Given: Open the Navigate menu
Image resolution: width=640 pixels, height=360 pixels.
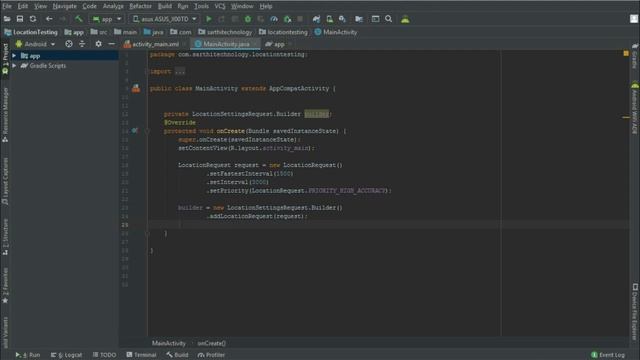Looking at the screenshot, I should [x=64, y=6].
